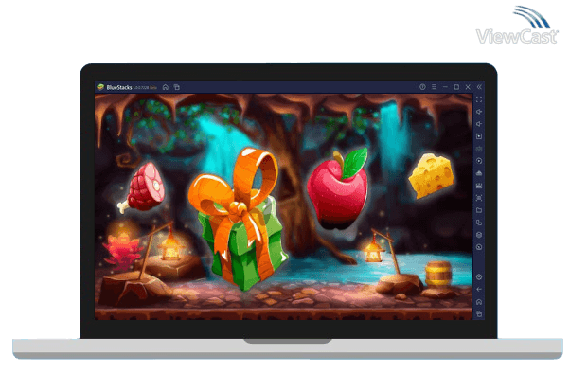Open the help question mark icon
Viewport: 570px width, 392px height.
coord(422,87)
